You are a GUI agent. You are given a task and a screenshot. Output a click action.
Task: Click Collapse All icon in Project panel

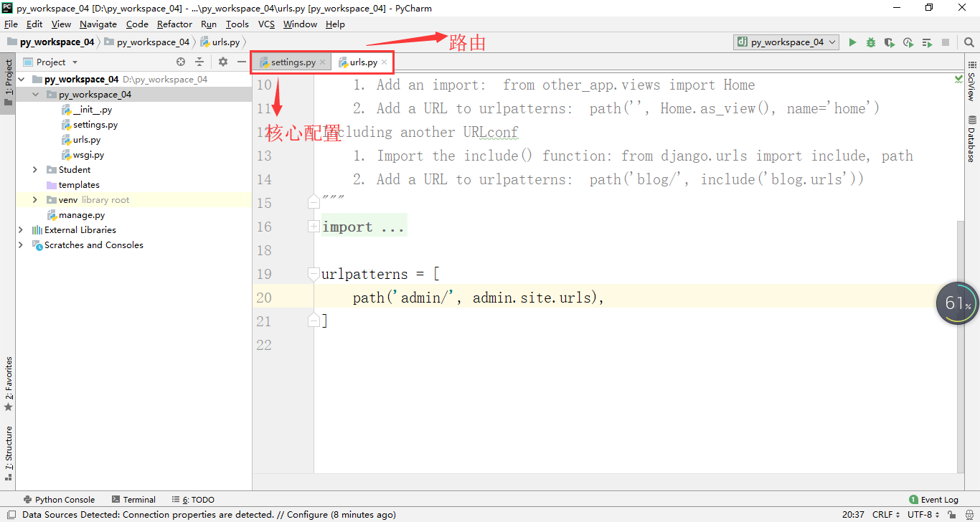pos(199,62)
